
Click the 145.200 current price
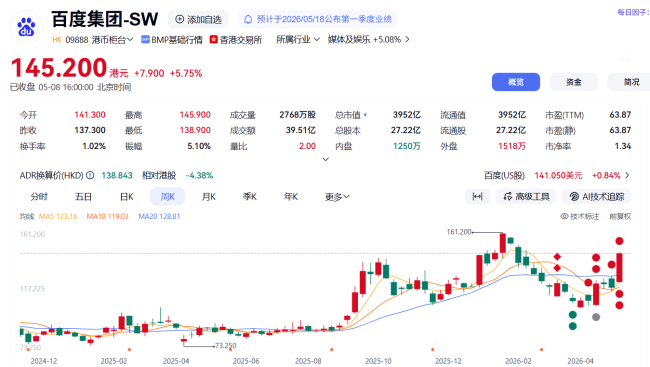[59, 68]
